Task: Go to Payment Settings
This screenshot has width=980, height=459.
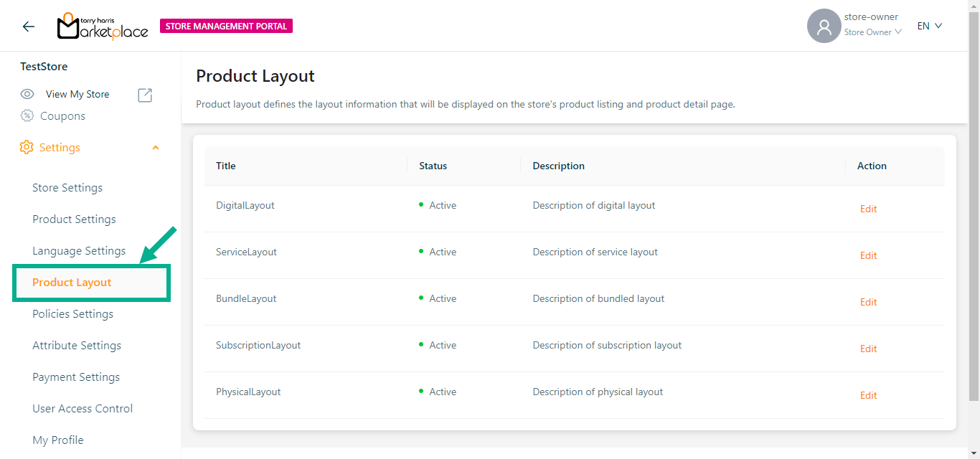Action: coord(76,377)
